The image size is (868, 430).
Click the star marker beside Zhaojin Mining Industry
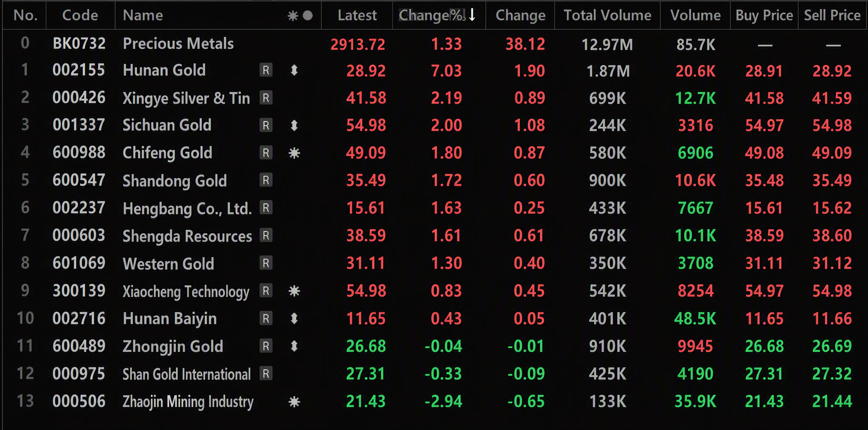tap(294, 402)
